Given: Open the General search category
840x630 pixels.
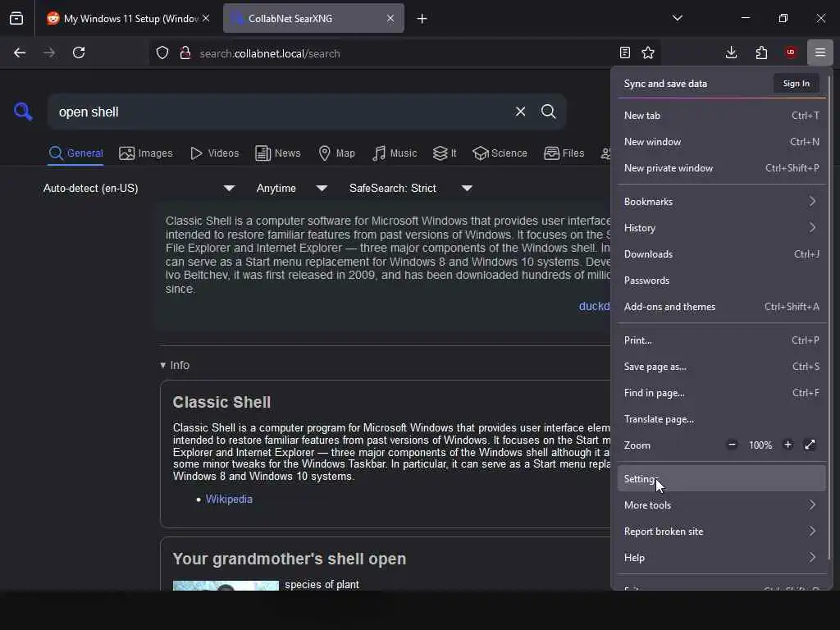Looking at the screenshot, I should (x=75, y=153).
